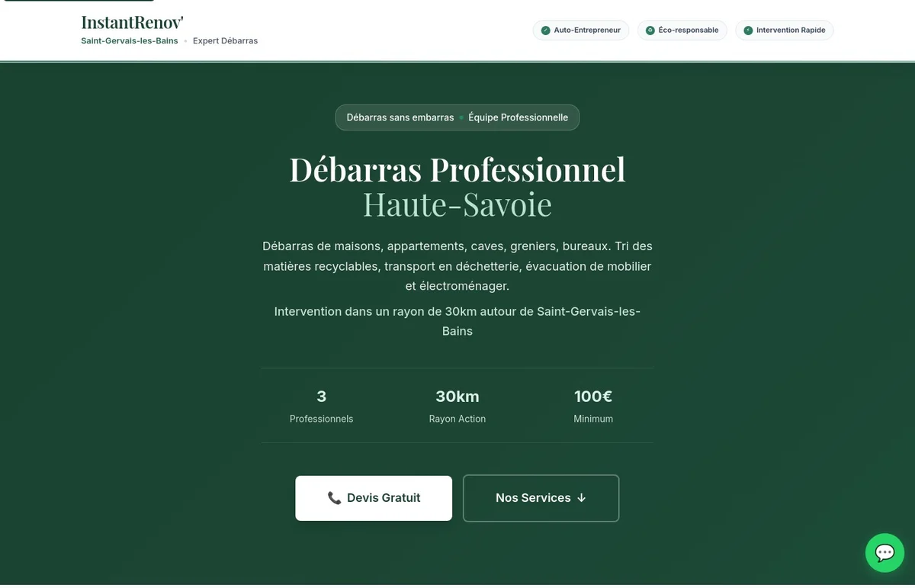Click the check icon on Éco-responsable badge
Viewport: 915px width, 588px height.
click(x=649, y=30)
